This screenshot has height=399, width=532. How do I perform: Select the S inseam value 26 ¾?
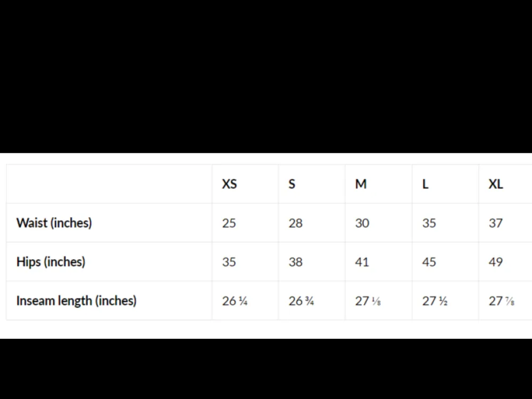coord(301,301)
